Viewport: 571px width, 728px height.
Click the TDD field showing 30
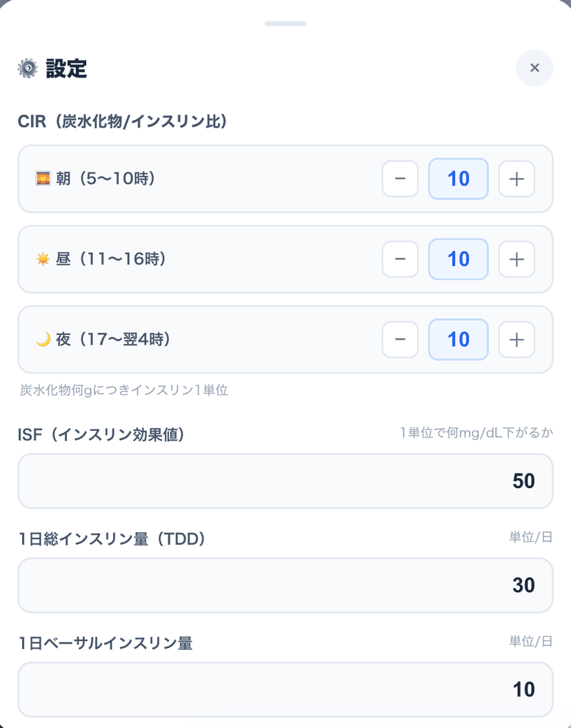pos(285,585)
